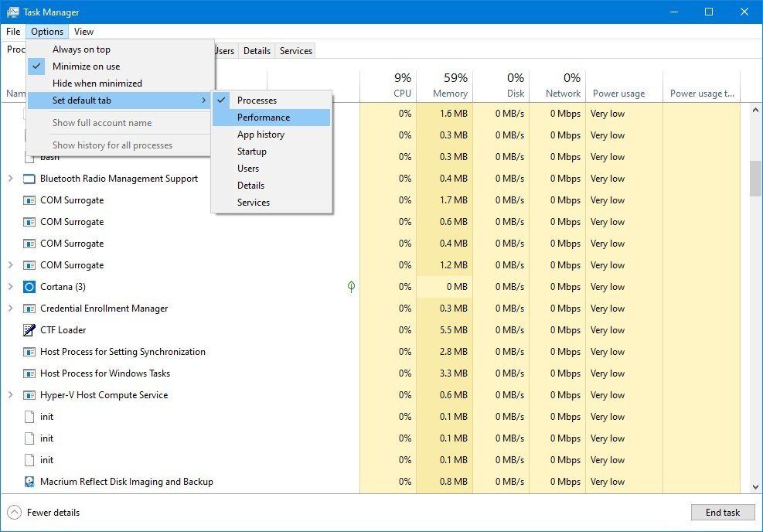
Task: Click the Bluetooth Radio Management Support icon
Action: [x=29, y=179]
